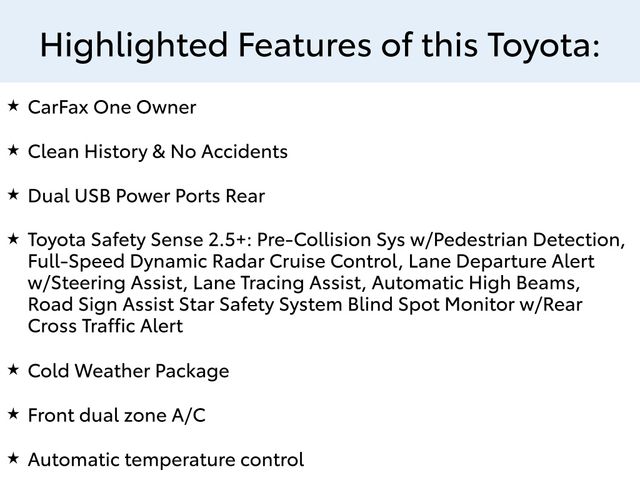
Task: Click the 'Front dual zone A/C' text
Action: point(117,416)
